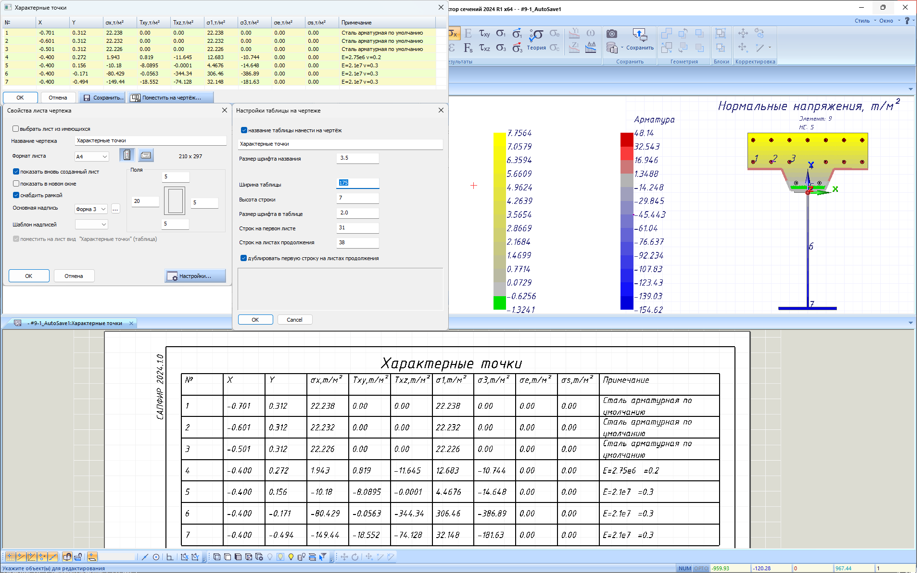Open the Формат листа A4 dropdown

coord(91,157)
